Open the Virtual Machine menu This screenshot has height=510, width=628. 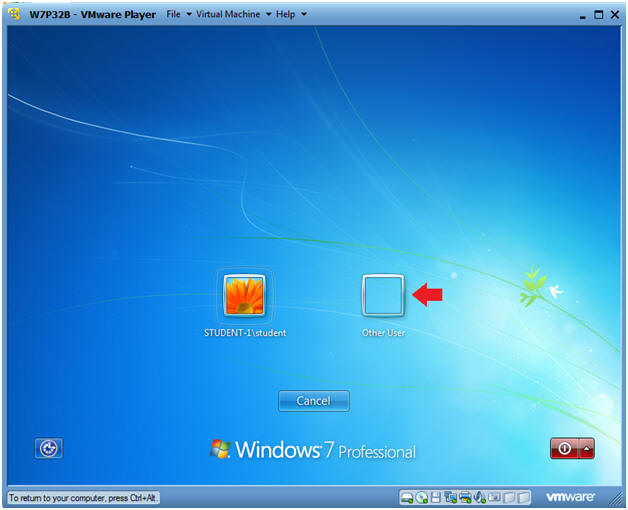(228, 14)
